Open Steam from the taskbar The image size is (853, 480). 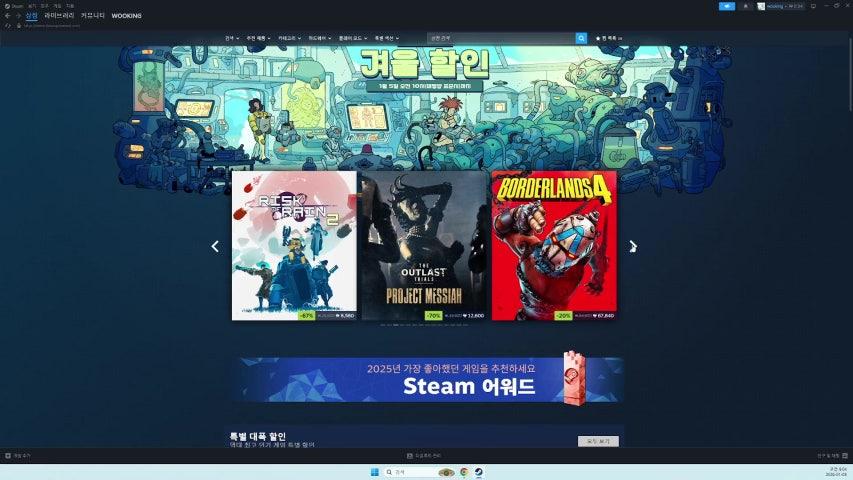479,472
